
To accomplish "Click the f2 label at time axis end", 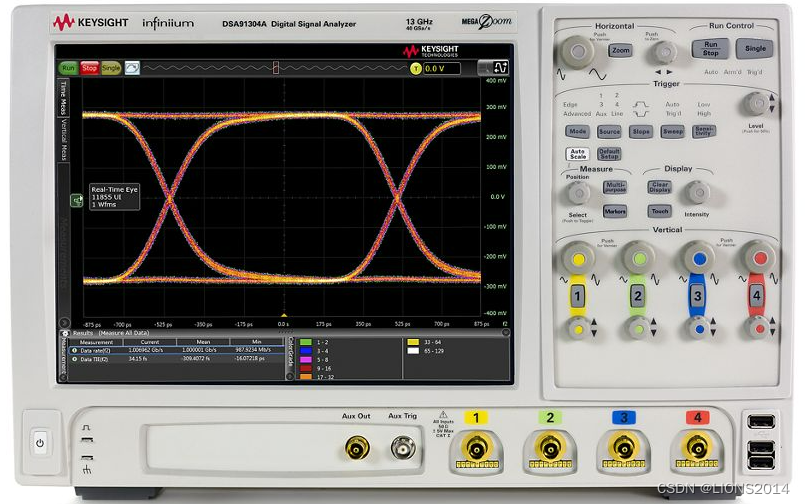I will [505, 324].
